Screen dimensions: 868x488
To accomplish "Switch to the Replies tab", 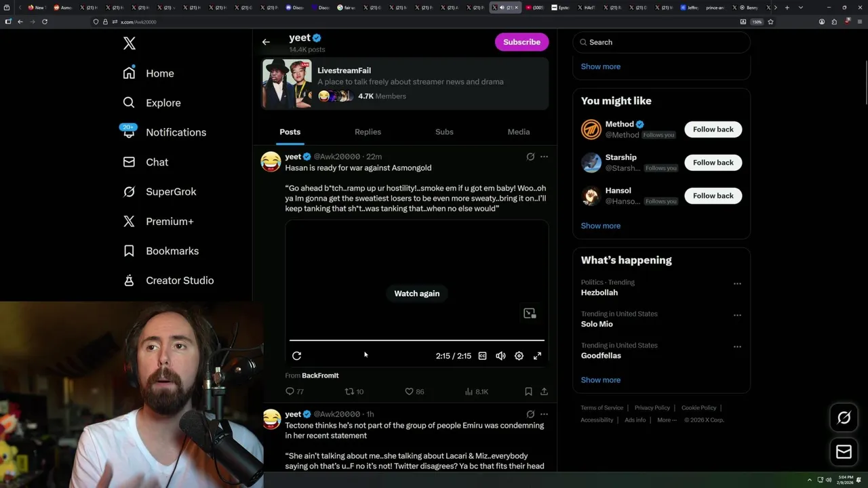I will [x=368, y=131].
